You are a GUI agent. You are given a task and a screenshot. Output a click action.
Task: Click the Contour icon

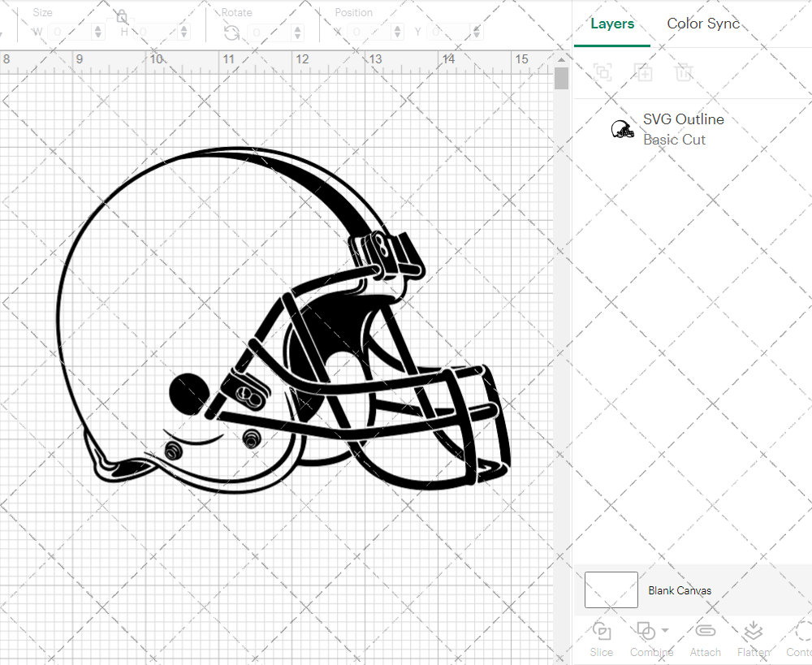pyautogui.click(x=802, y=631)
